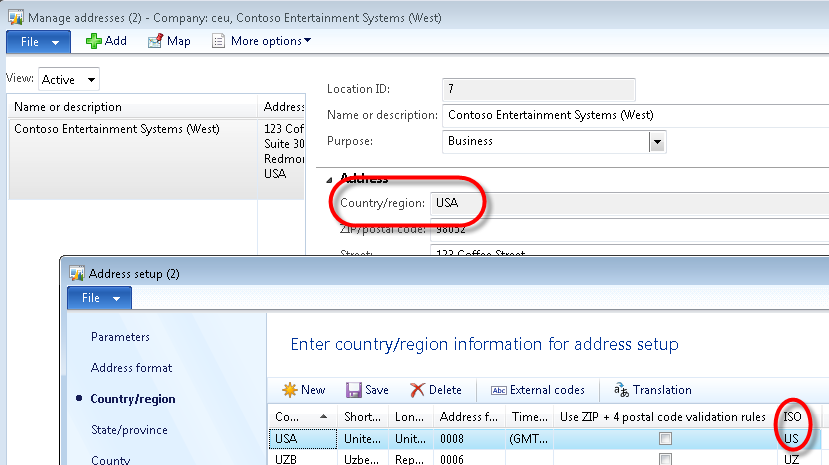Click the USA country code cell

[302, 439]
